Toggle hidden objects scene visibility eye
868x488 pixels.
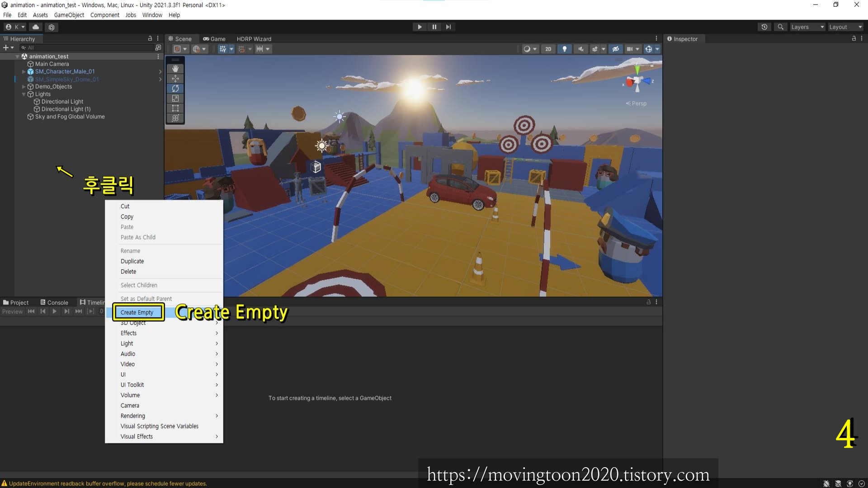click(615, 49)
